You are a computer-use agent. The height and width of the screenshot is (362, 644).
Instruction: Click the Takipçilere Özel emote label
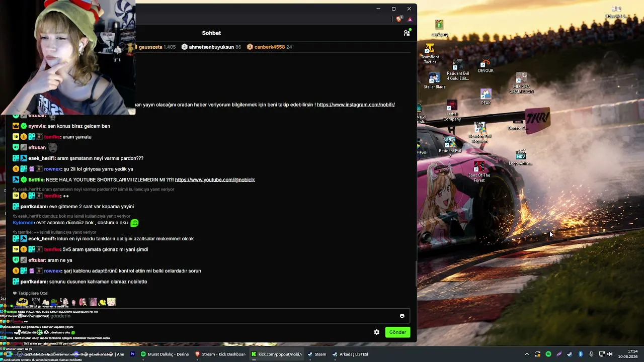33,293
